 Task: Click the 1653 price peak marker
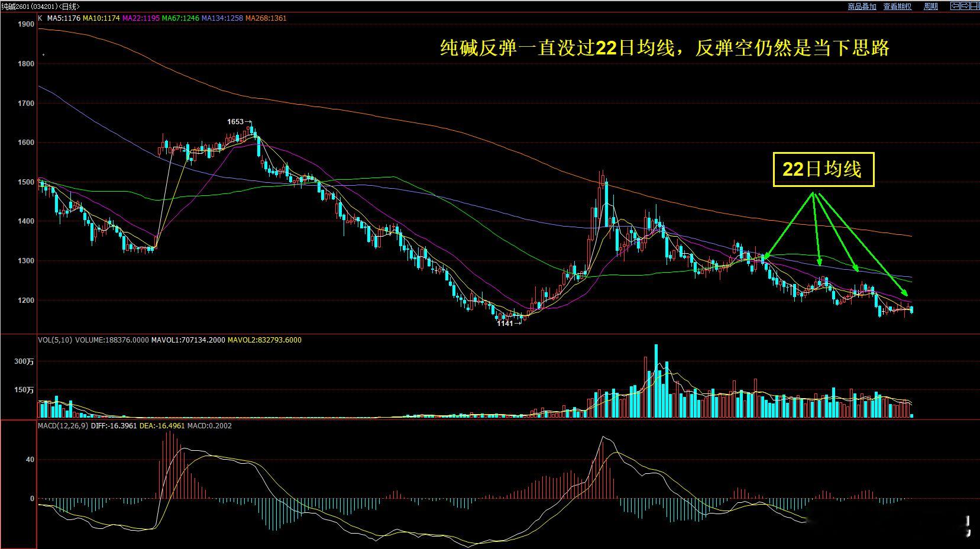point(236,121)
